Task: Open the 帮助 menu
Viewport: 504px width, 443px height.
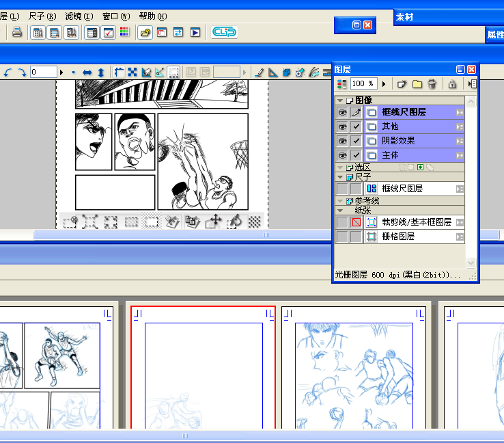Action: tap(153, 16)
